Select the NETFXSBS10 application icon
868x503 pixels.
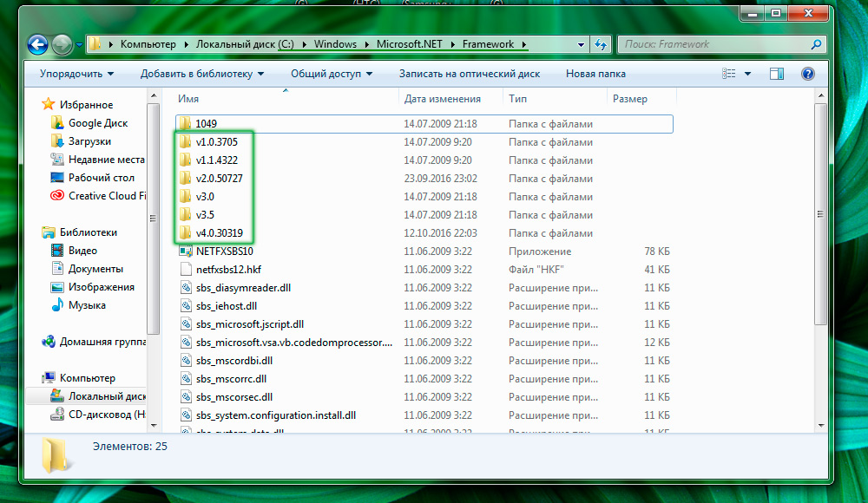(x=185, y=251)
